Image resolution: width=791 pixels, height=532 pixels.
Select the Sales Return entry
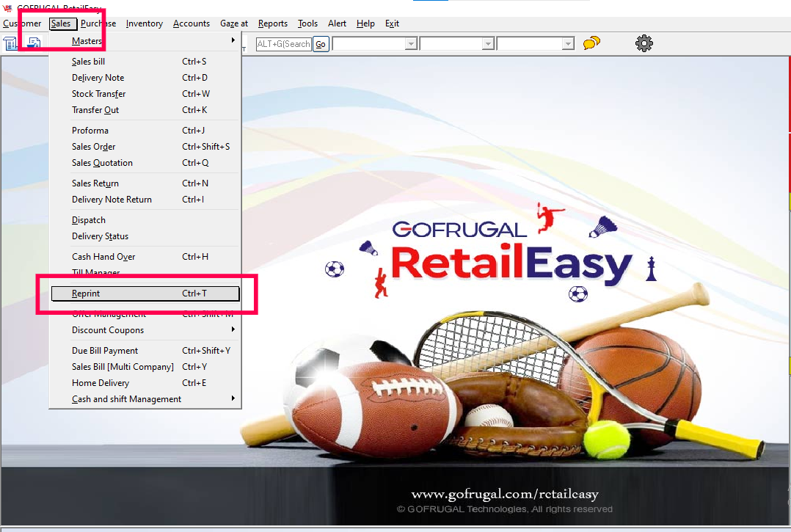pos(145,183)
